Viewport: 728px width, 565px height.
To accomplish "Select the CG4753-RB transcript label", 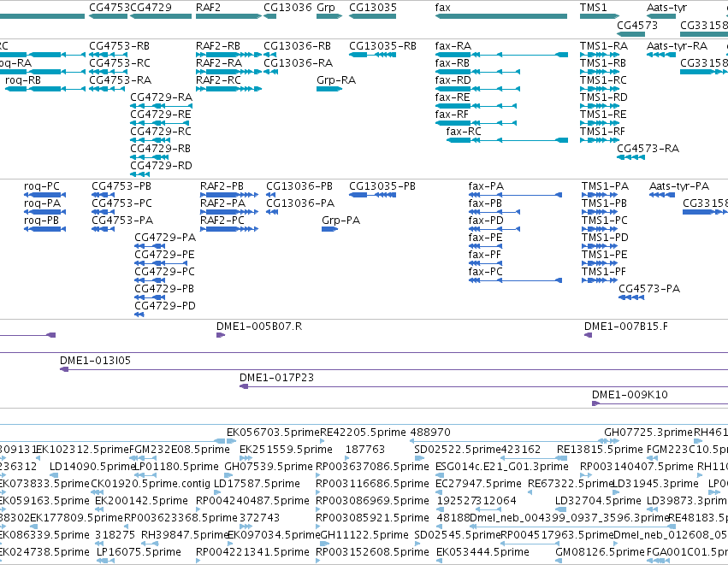I will coord(119,46).
